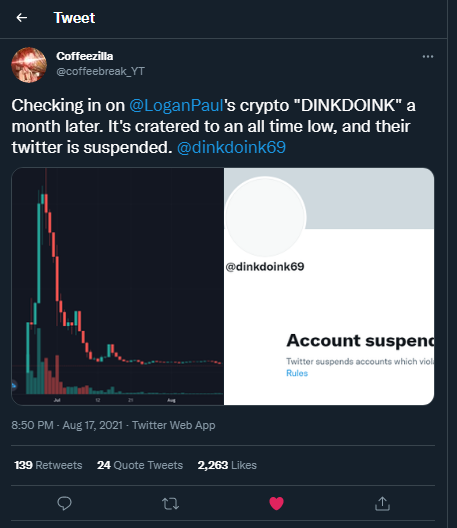View the 2,263 Likes list
Viewport: 457px width, 528px height.
(227, 465)
